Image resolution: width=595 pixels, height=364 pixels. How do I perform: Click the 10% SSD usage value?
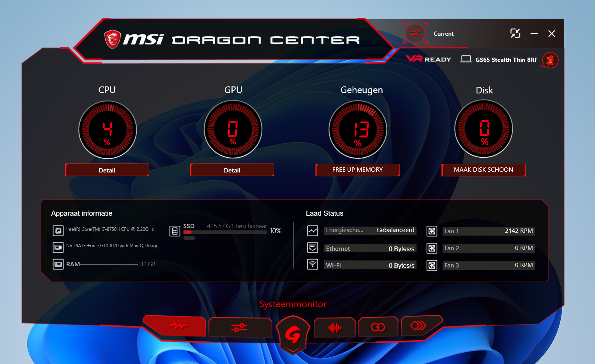click(275, 231)
